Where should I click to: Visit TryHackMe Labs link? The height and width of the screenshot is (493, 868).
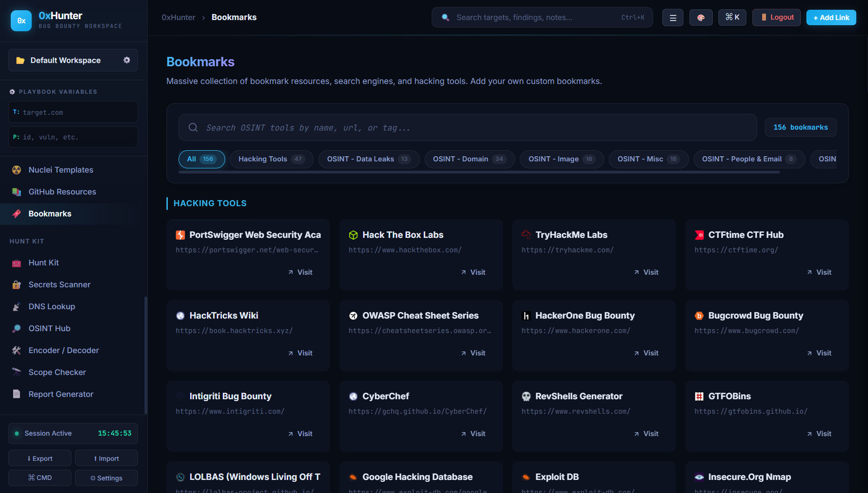tap(646, 272)
